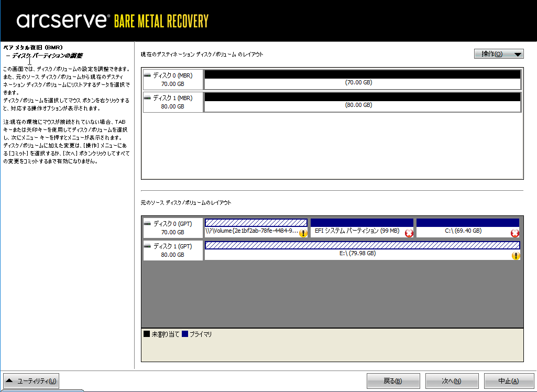Click the up arrow icon on ユーティリティ button
Image resolution: width=537 pixels, height=392 pixels.
click(9, 380)
